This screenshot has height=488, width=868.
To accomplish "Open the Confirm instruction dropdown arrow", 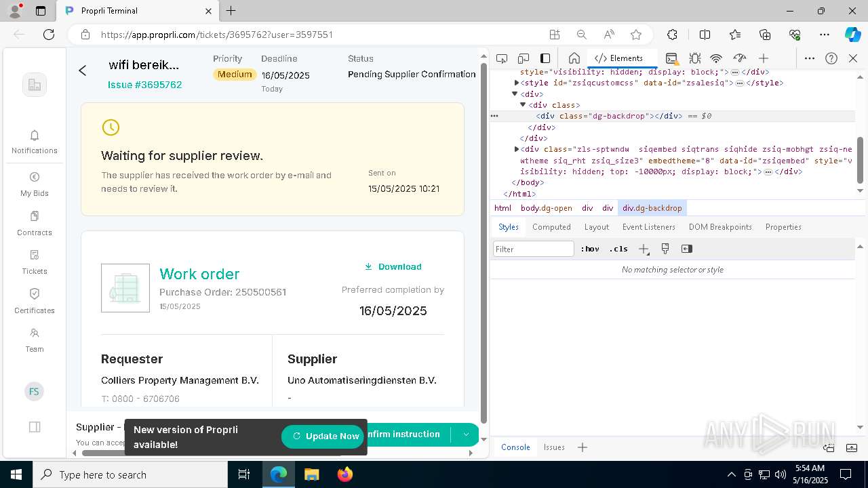I will click(x=466, y=434).
